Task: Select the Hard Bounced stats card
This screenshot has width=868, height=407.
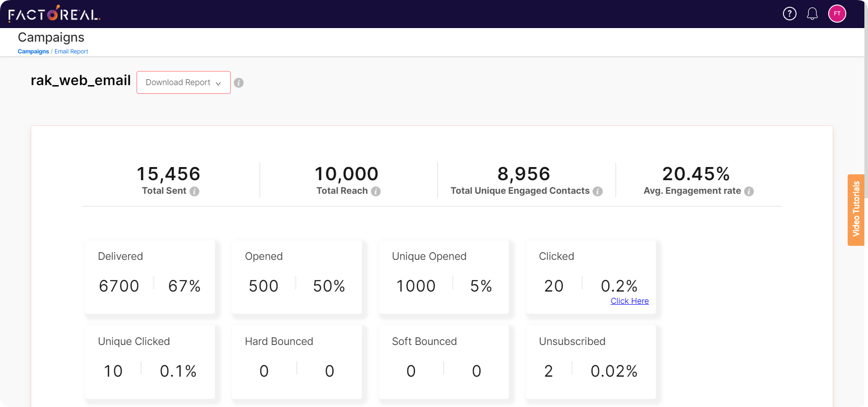Action: click(x=297, y=362)
